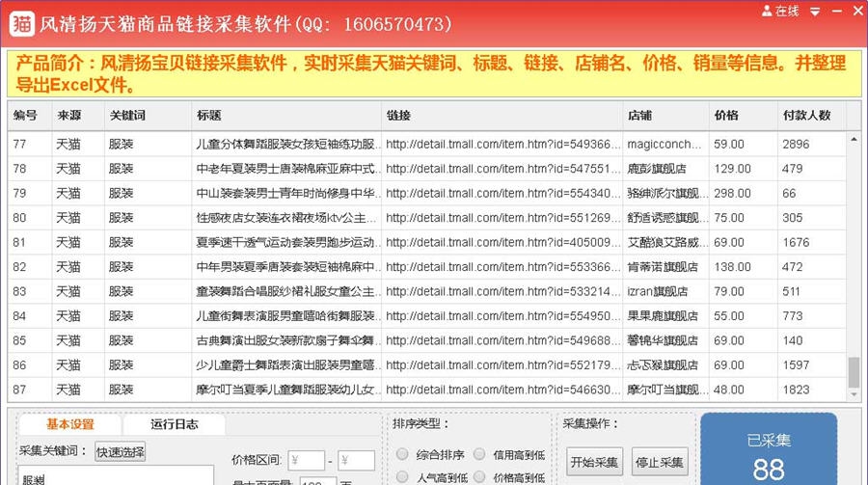
Task: Click the 采集关键词 text box
Action: coord(117,475)
